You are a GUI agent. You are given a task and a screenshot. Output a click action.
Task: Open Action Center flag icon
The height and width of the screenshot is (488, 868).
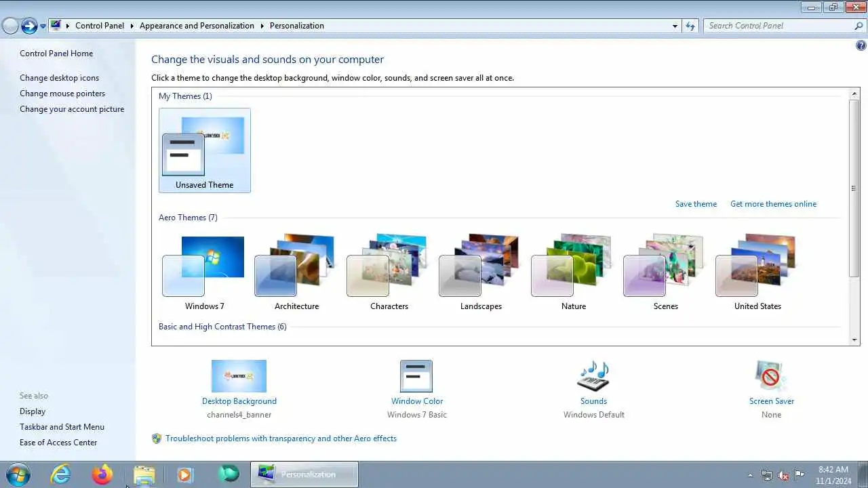800,474
